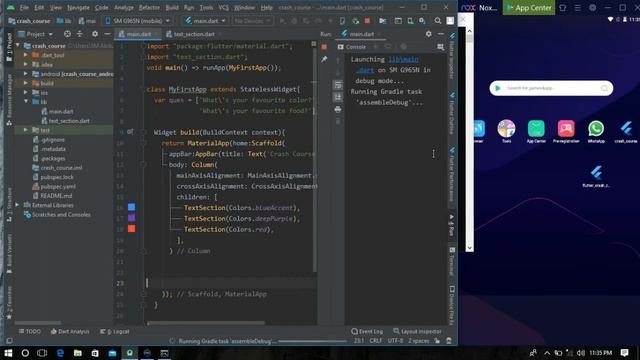Open Pre-registration app in Nox

pos(566,131)
